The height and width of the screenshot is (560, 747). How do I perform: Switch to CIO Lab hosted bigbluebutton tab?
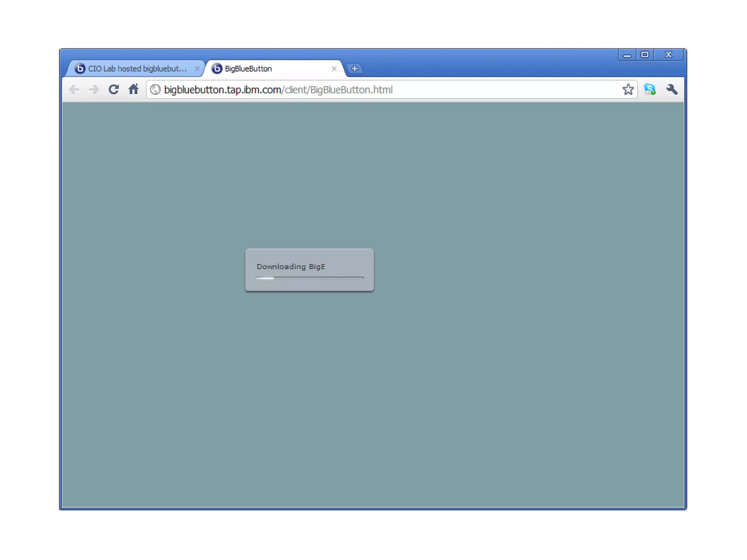137,69
